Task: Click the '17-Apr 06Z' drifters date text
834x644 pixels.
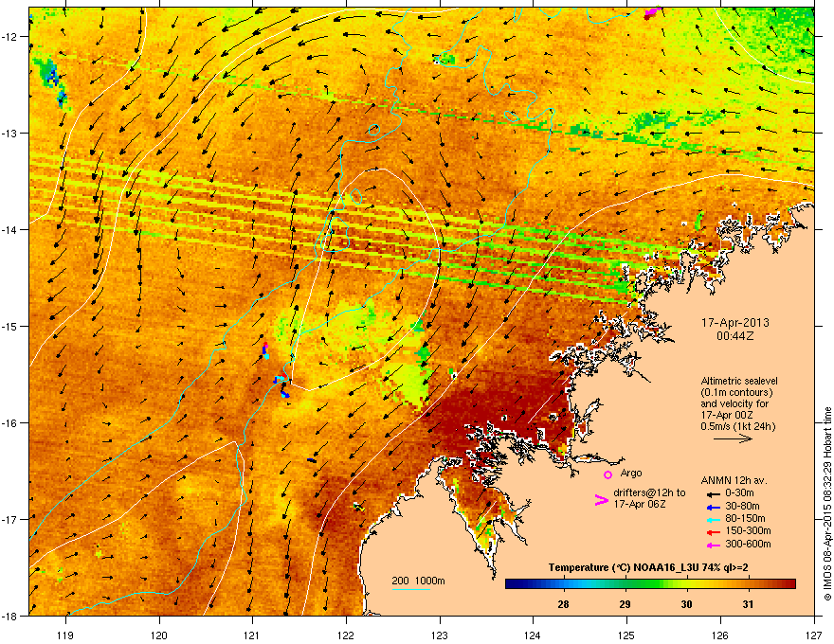Action: (x=640, y=504)
